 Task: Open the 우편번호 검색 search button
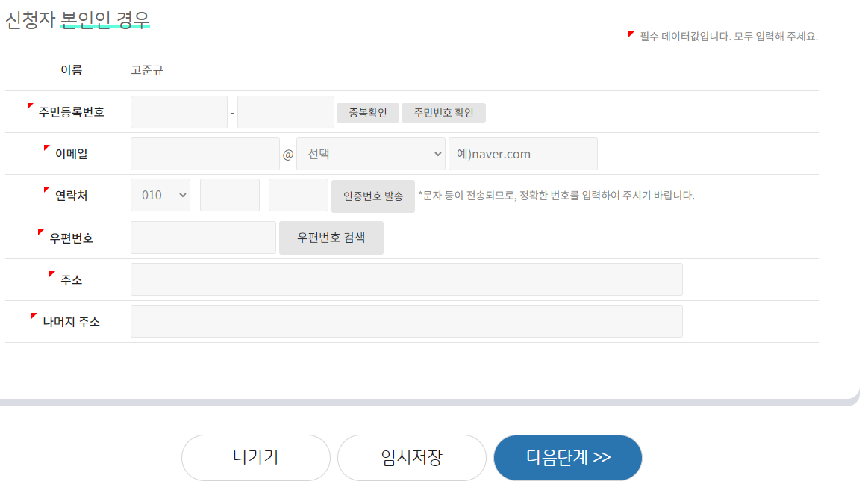pyautogui.click(x=331, y=238)
